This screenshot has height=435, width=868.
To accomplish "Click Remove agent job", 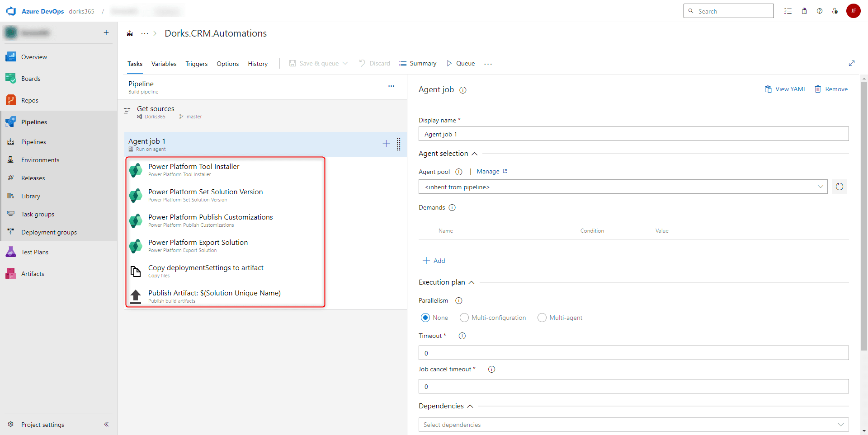I will coord(831,89).
